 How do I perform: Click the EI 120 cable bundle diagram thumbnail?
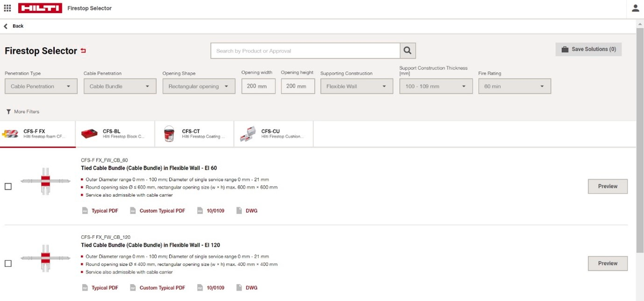tap(45, 258)
